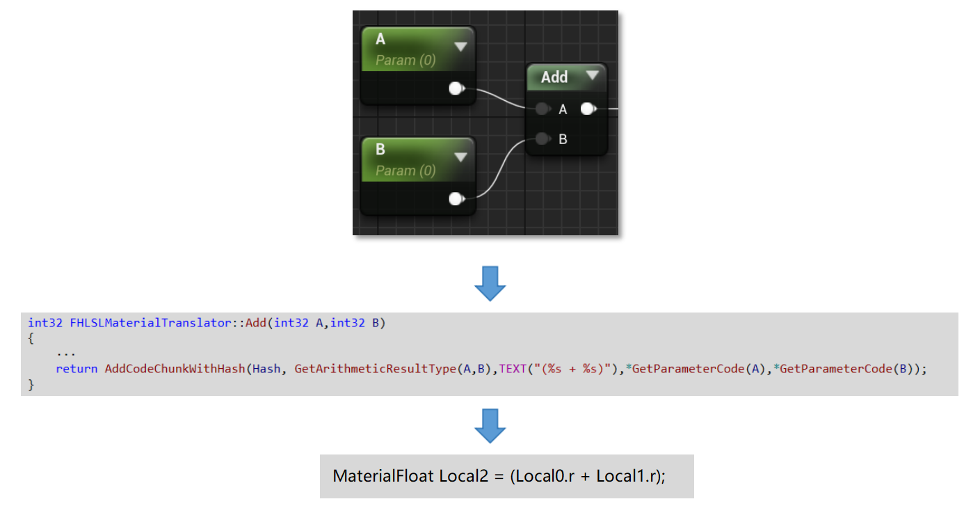The image size is (980, 506).
Task: Click the output pin of the Add node
Action: tap(588, 109)
